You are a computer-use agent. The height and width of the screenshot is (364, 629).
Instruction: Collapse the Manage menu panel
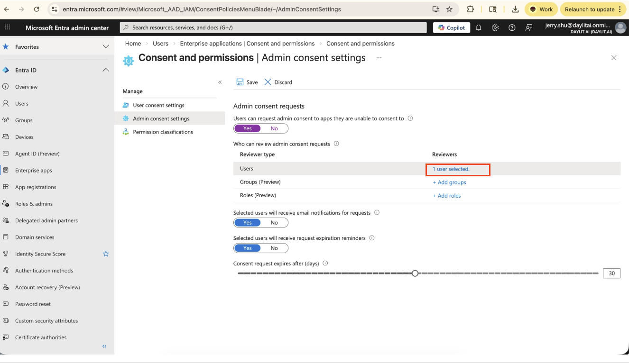220,82
